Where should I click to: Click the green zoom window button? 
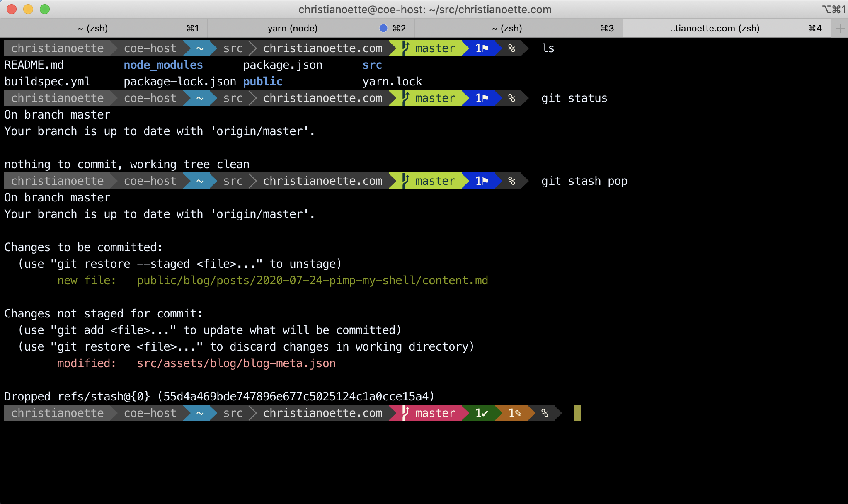(45, 9)
